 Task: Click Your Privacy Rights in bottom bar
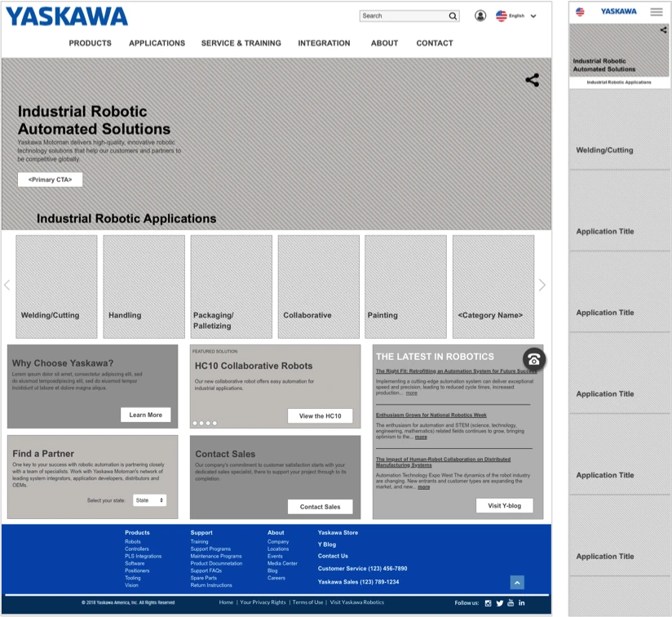[263, 602]
